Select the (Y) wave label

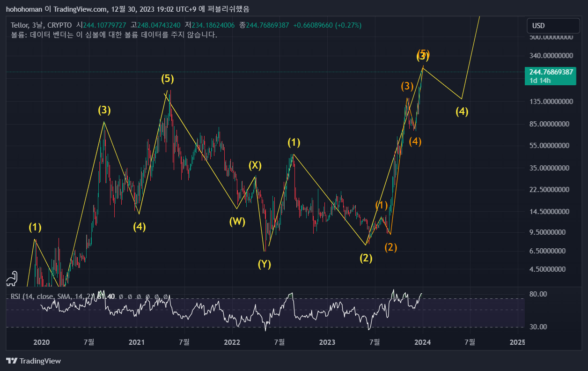click(265, 264)
